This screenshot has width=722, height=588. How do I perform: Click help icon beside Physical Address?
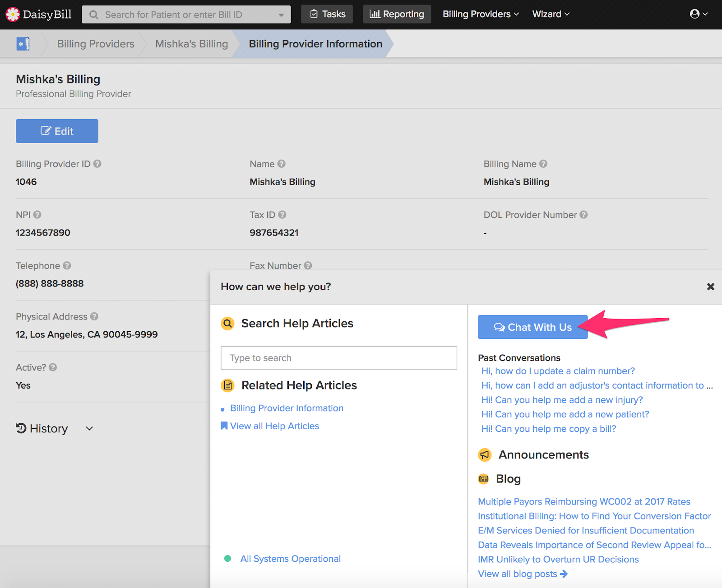[x=94, y=317]
